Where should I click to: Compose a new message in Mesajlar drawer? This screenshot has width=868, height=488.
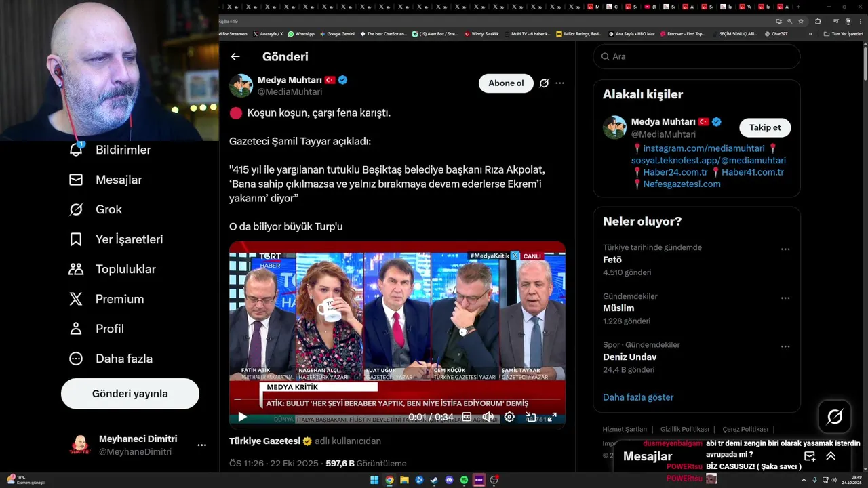[810, 456]
